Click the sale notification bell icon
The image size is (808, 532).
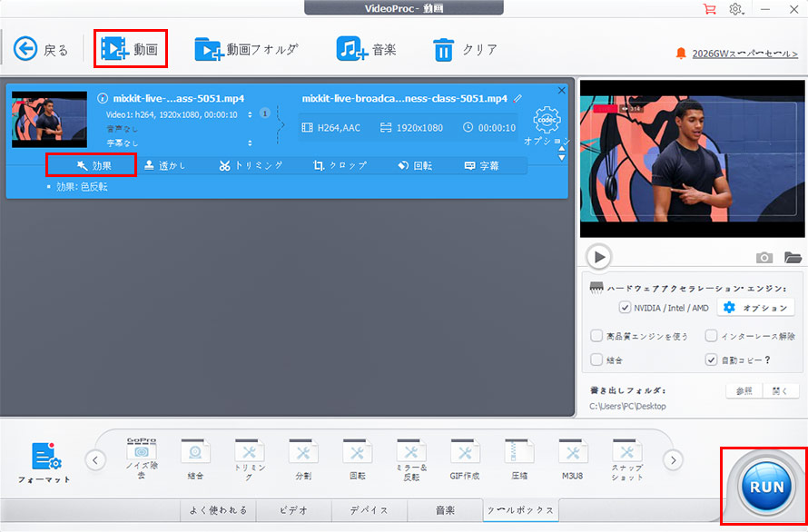pos(681,53)
